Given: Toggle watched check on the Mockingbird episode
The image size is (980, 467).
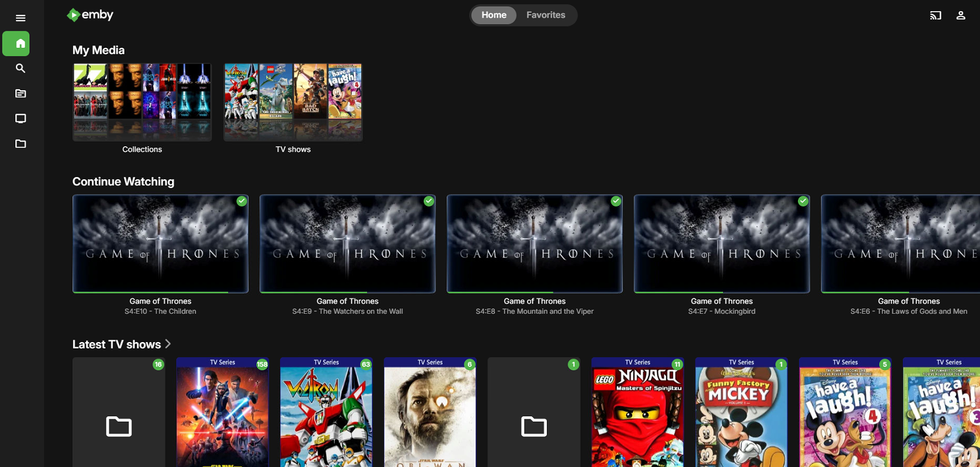Looking at the screenshot, I should click(803, 201).
